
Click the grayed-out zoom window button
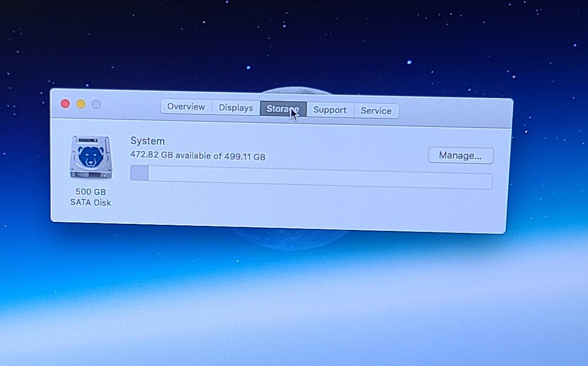(96, 104)
